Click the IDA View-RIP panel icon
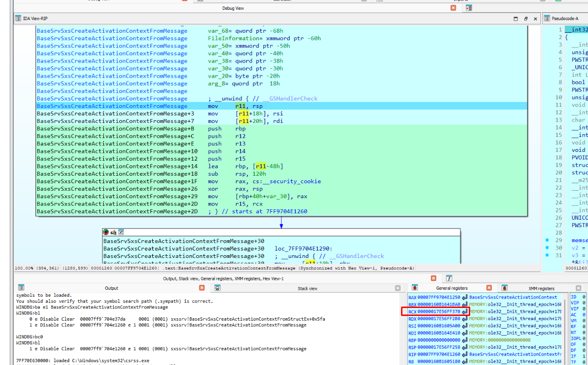 pyautogui.click(x=18, y=18)
